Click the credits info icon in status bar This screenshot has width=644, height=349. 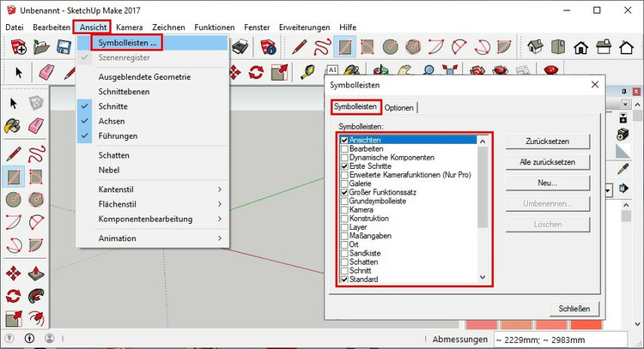coord(29,339)
